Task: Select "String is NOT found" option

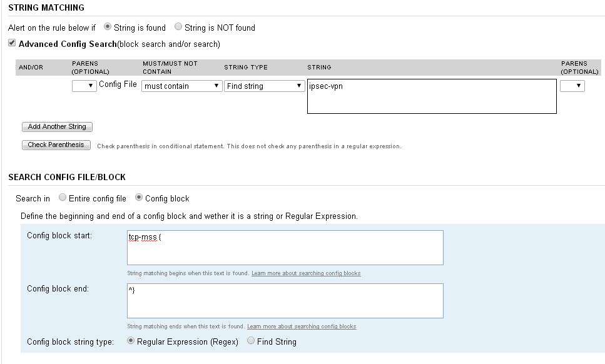Action: click(178, 27)
